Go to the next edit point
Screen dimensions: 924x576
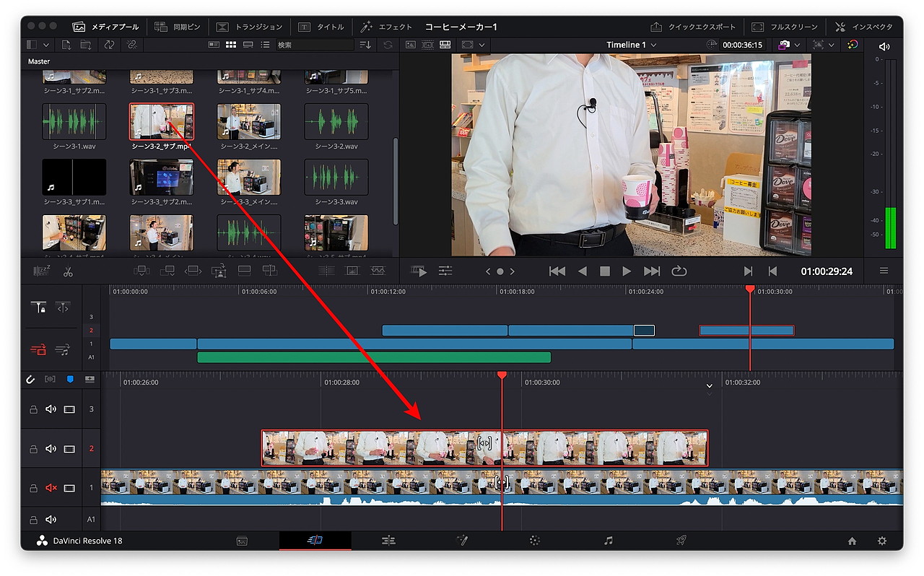click(x=748, y=271)
